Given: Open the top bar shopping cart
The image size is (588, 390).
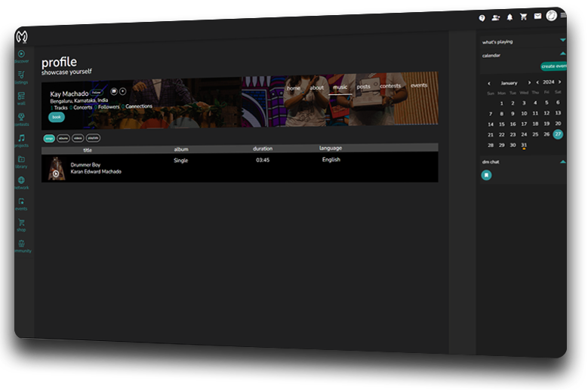Looking at the screenshot, I should click(524, 17).
